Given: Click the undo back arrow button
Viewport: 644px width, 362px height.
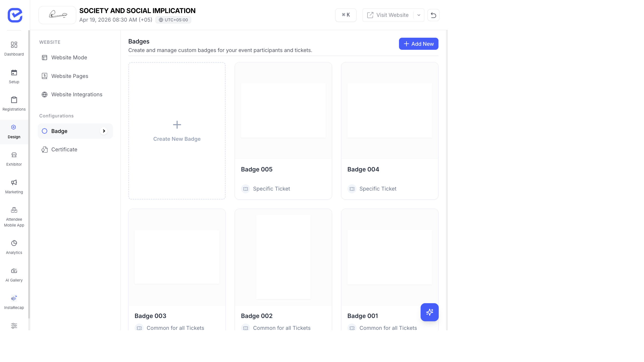Looking at the screenshot, I should point(433,15).
